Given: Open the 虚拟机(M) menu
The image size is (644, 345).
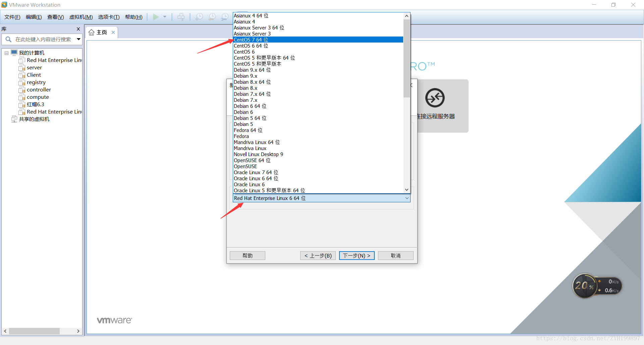Looking at the screenshot, I should tap(81, 17).
